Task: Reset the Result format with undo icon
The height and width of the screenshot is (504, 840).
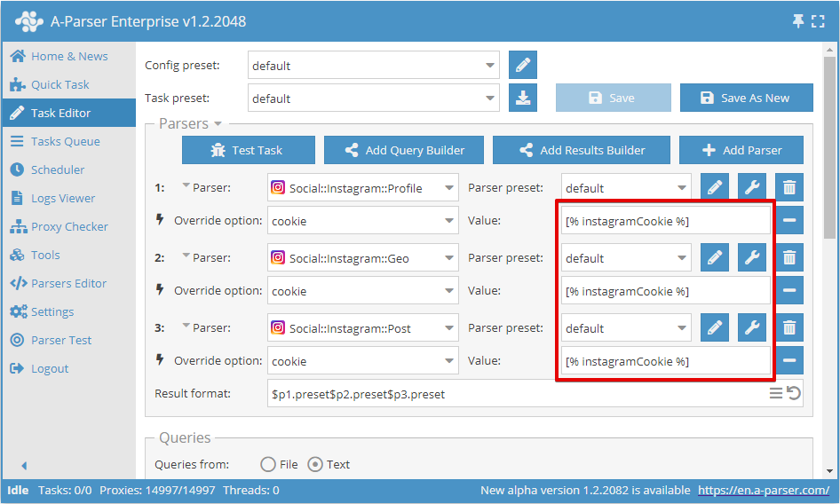Action: tap(794, 393)
